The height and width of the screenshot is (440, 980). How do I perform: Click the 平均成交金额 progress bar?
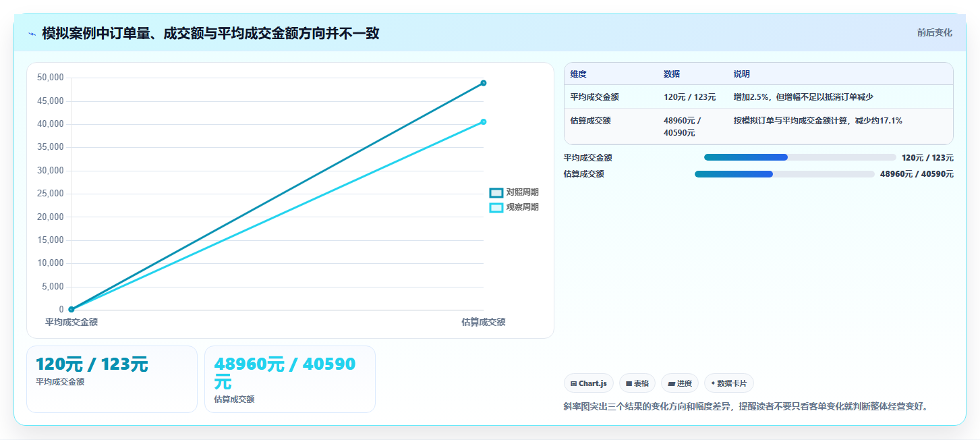point(800,157)
